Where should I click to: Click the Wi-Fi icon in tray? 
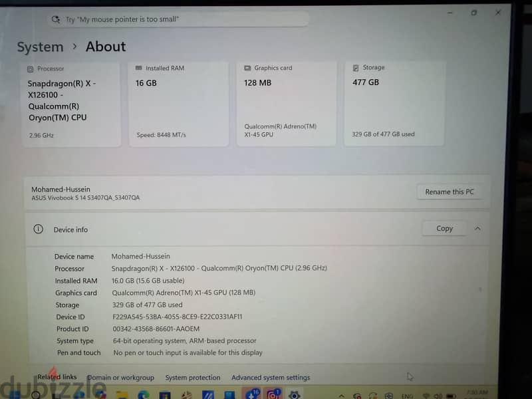pos(426,396)
